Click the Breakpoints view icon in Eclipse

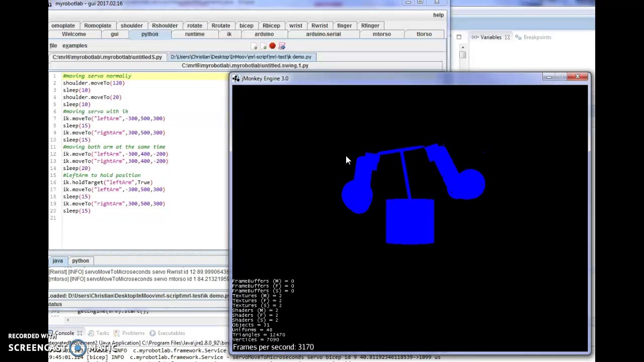[x=518, y=37]
